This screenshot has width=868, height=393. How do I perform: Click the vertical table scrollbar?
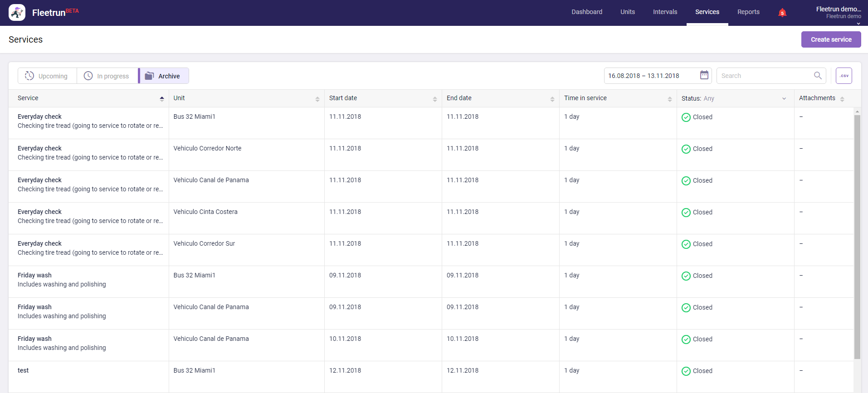(857, 236)
